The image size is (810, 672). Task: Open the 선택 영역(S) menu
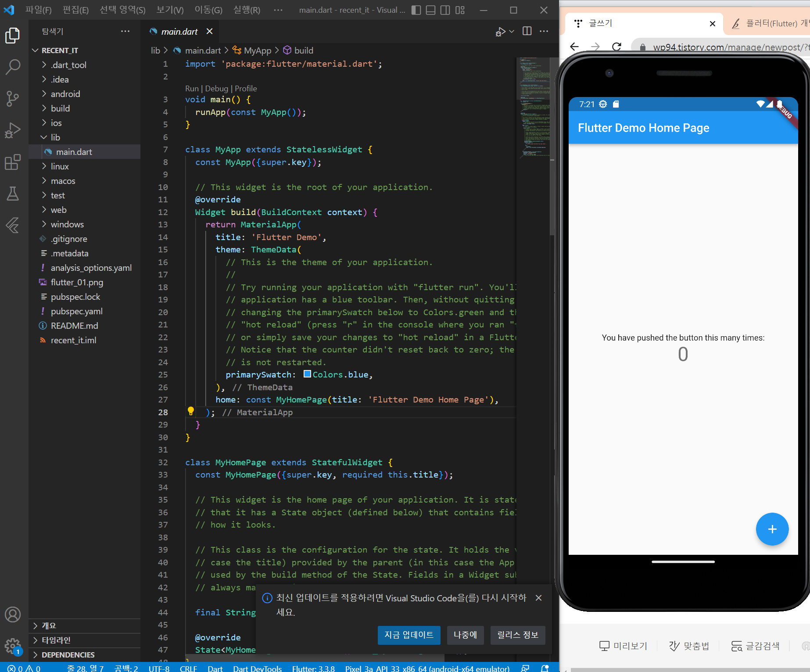[x=122, y=10]
